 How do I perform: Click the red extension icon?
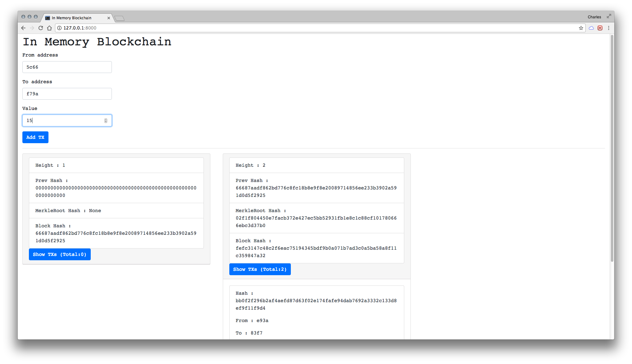(600, 28)
